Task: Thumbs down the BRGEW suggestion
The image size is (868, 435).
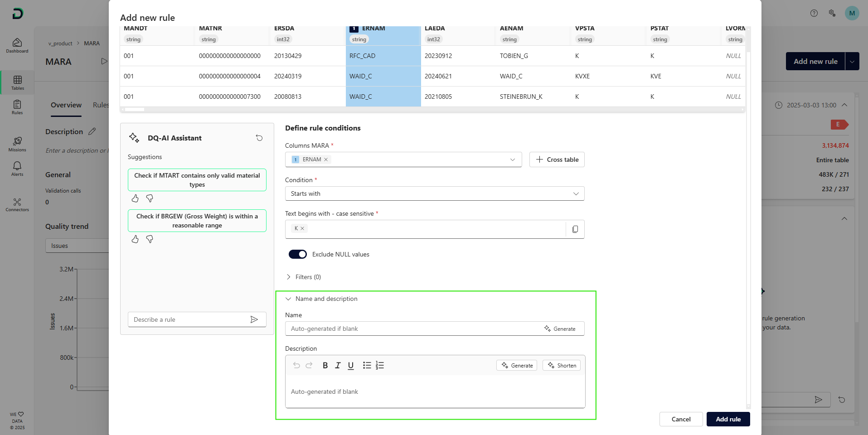Action: pos(150,239)
